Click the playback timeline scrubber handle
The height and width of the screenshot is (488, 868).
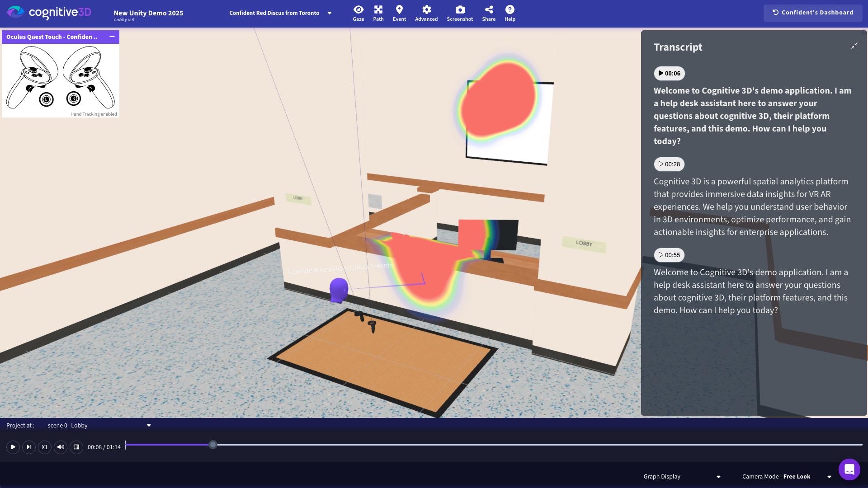213,445
